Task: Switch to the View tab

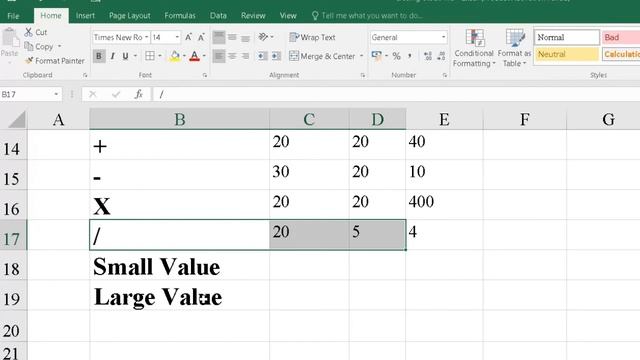Action: [x=288, y=16]
